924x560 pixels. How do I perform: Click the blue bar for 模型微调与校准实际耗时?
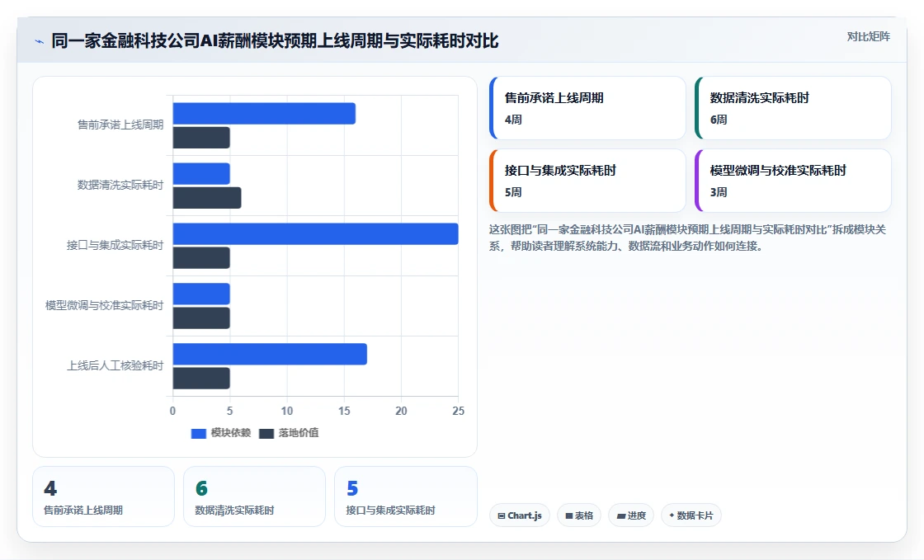(x=201, y=294)
